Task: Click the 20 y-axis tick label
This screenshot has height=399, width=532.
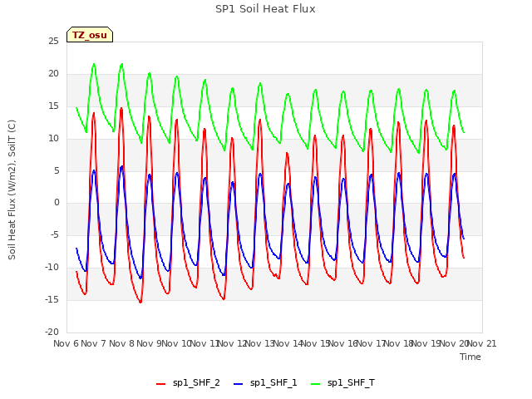Action: coord(53,74)
